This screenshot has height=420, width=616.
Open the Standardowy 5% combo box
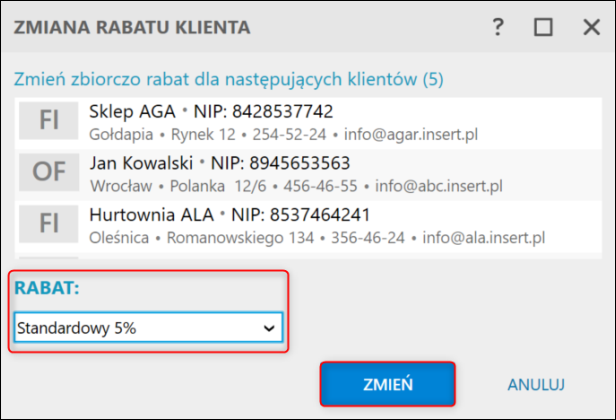pyautogui.click(x=148, y=328)
